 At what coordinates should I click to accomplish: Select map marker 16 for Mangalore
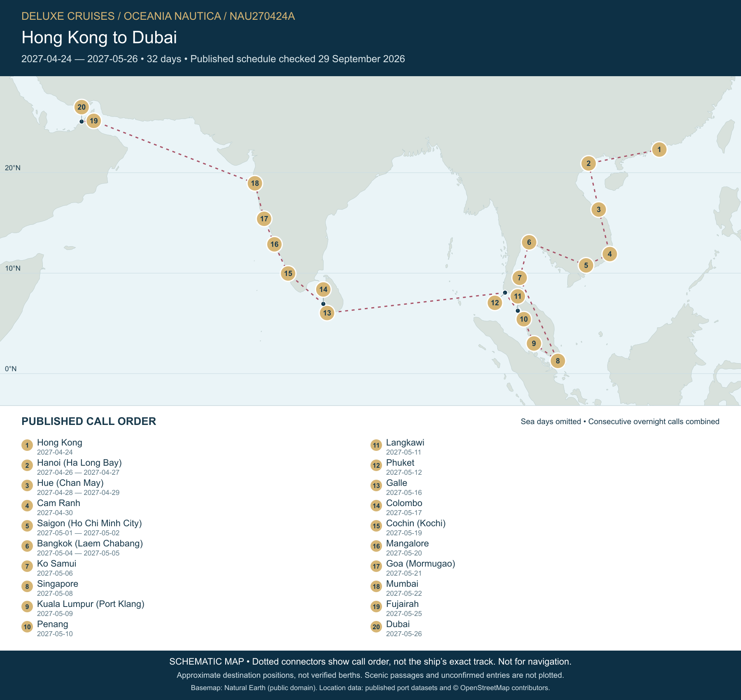(x=275, y=244)
